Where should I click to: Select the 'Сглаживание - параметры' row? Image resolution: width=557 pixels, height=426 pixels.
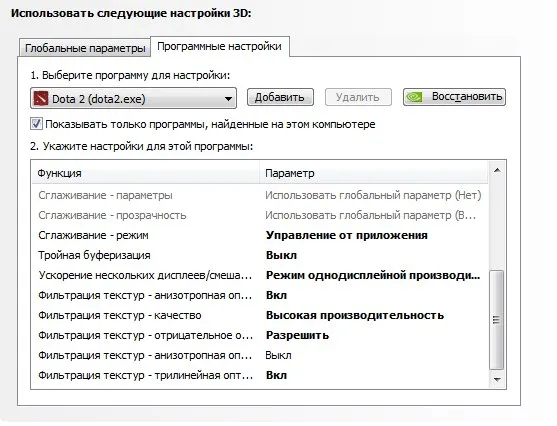pos(260,195)
